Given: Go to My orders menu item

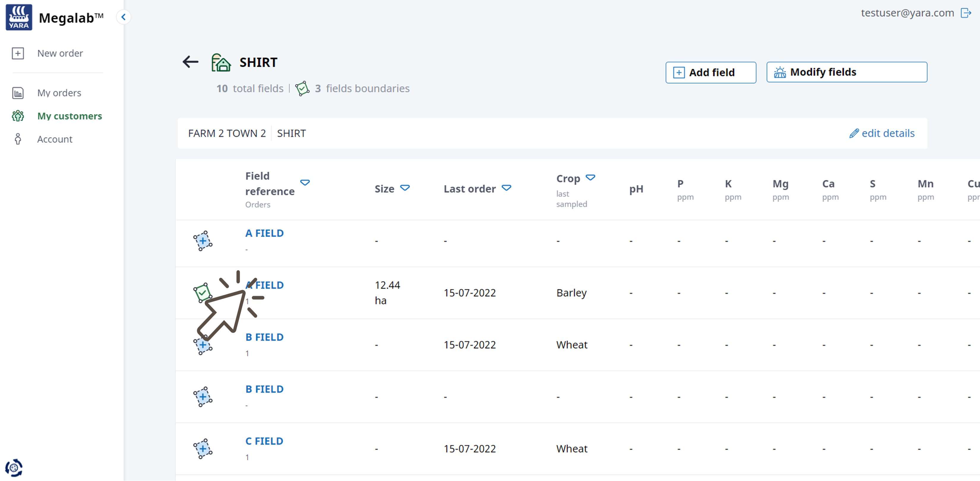Looking at the screenshot, I should 59,93.
